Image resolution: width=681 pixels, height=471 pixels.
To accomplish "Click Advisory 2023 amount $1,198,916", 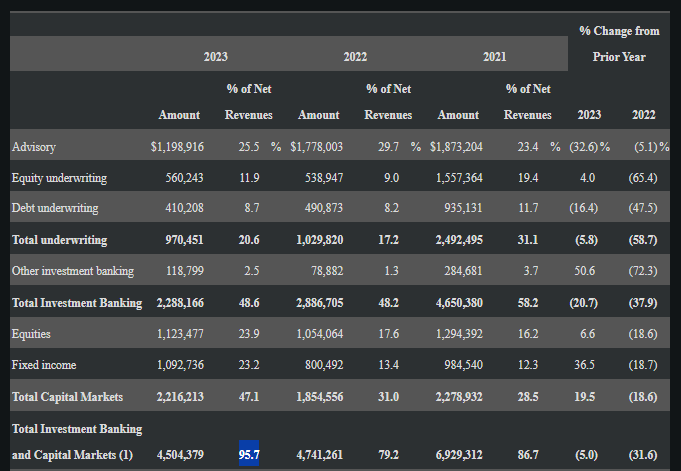I will [177, 147].
